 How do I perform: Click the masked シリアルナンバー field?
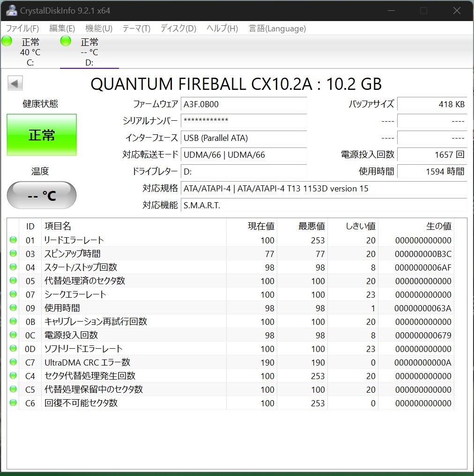244,121
